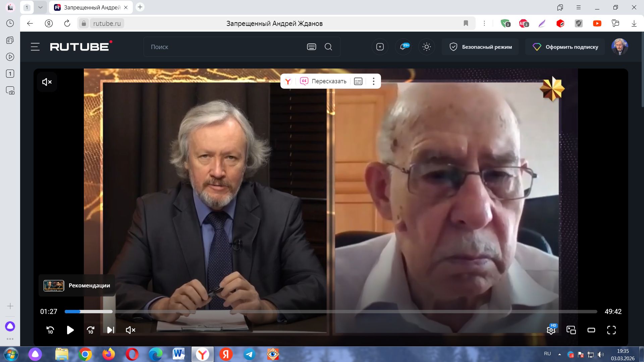
Task: Toggle light theme sun icon
Action: pos(427,47)
